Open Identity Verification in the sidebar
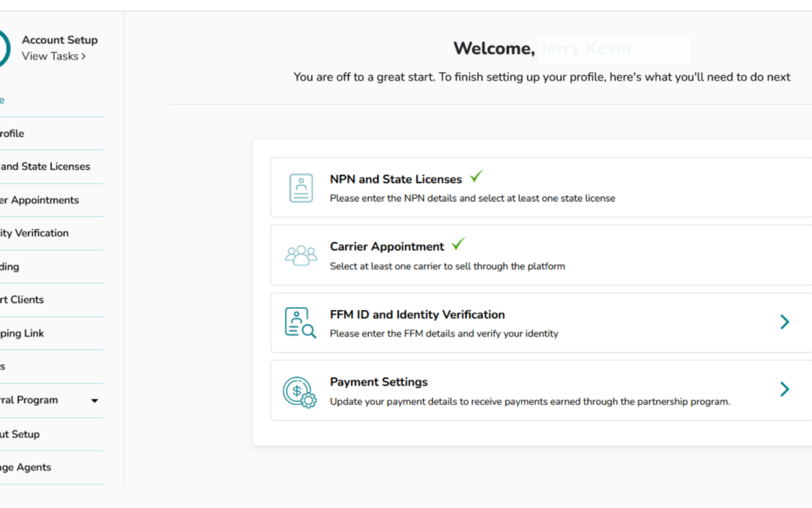Screen dimensions: 812x508 34,233
